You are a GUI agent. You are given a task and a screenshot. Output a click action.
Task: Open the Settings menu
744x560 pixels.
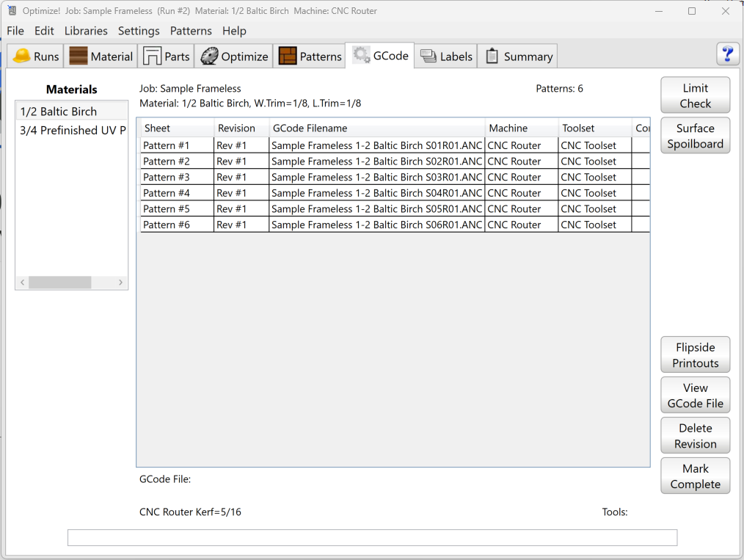coord(139,31)
